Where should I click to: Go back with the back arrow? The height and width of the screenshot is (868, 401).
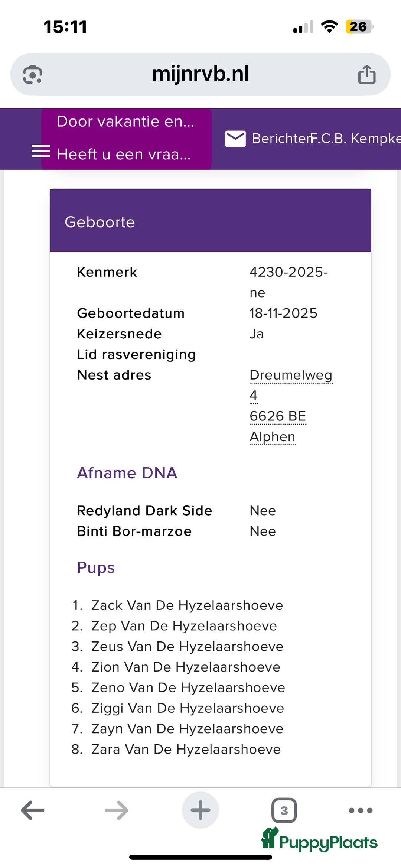(x=33, y=810)
